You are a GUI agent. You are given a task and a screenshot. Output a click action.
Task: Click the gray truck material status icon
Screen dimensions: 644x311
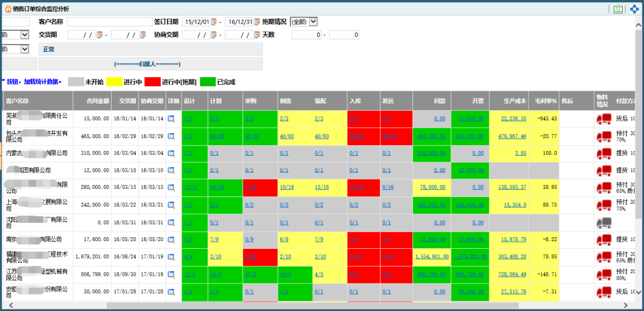(603, 223)
